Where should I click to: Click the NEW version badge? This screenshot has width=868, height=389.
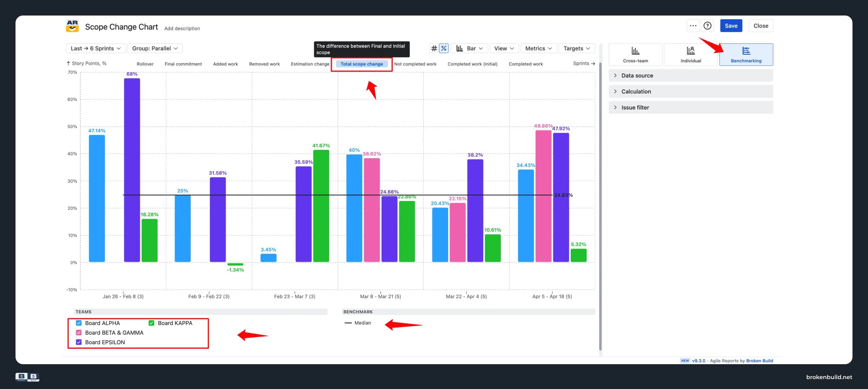point(685,360)
